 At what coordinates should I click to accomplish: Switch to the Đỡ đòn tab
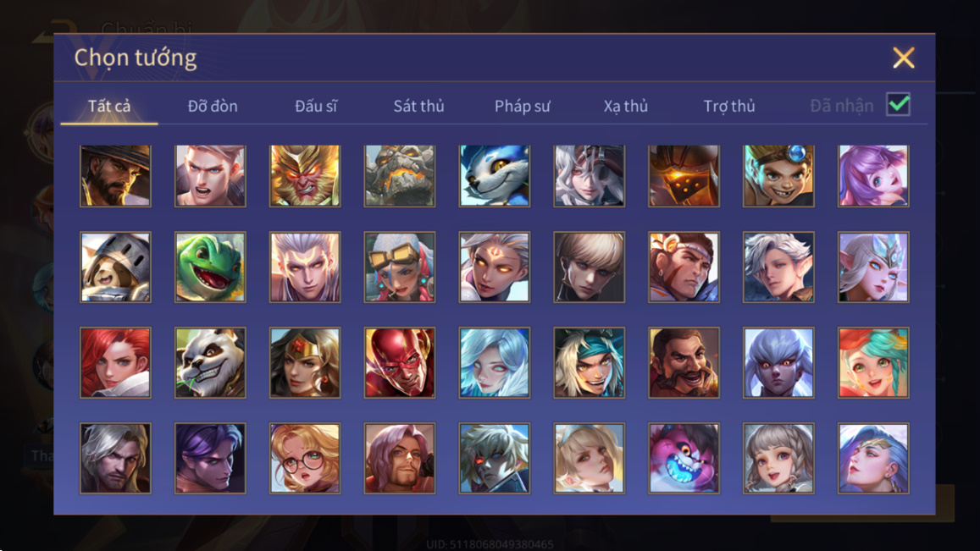point(213,106)
